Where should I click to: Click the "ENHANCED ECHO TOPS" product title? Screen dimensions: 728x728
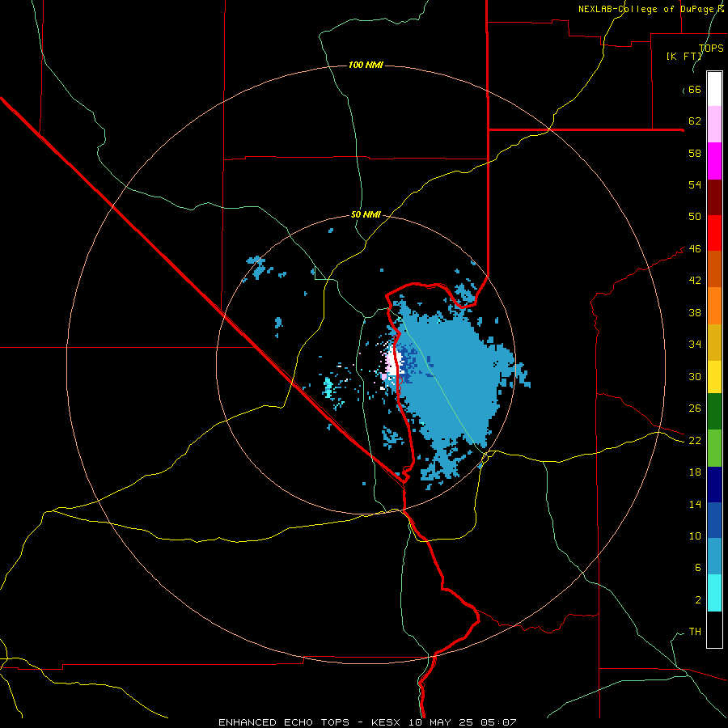coord(284,722)
